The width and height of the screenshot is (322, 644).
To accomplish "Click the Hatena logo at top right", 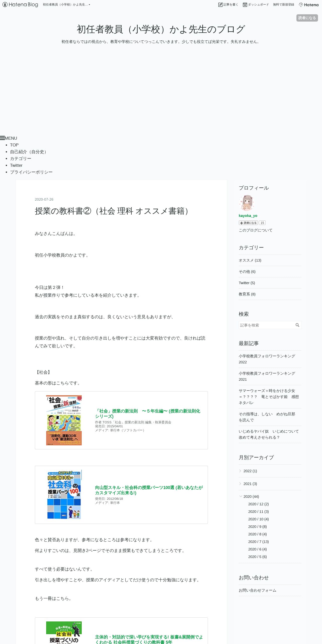I will pyautogui.click(x=308, y=5).
